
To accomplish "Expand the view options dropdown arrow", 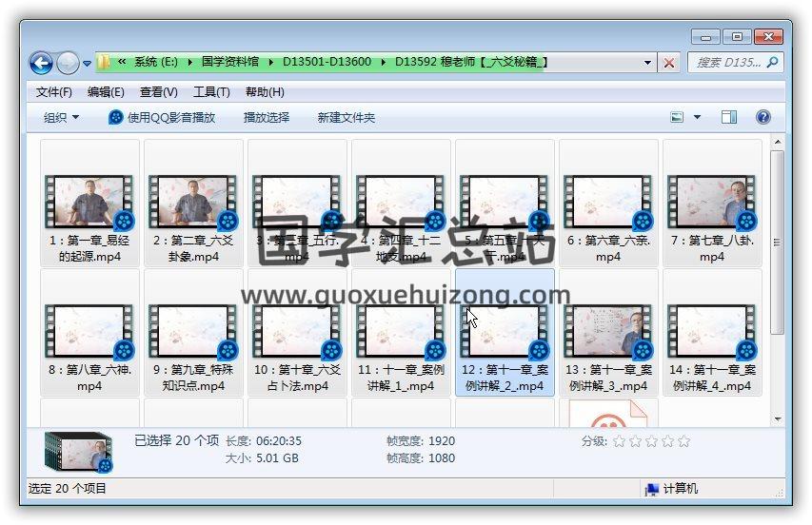I will coord(697,117).
